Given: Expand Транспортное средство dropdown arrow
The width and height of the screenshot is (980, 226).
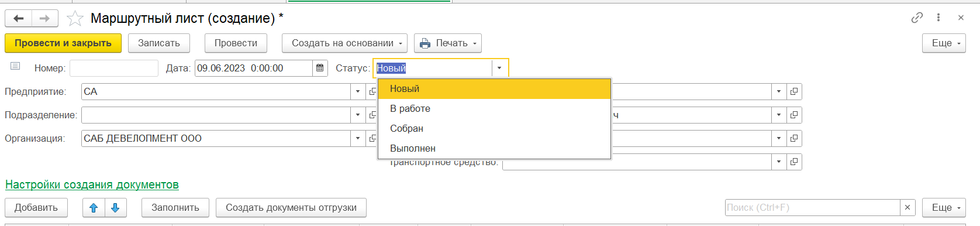Looking at the screenshot, I should (779, 162).
